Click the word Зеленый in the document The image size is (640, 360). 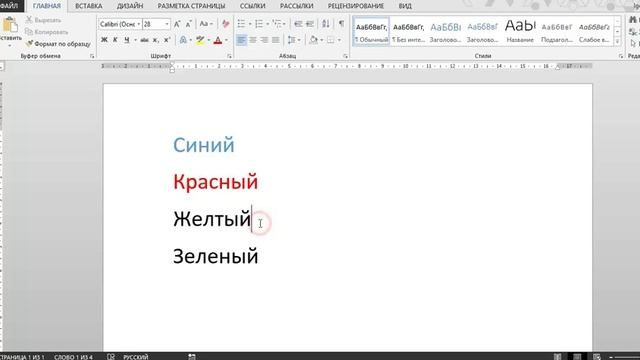[x=216, y=256]
